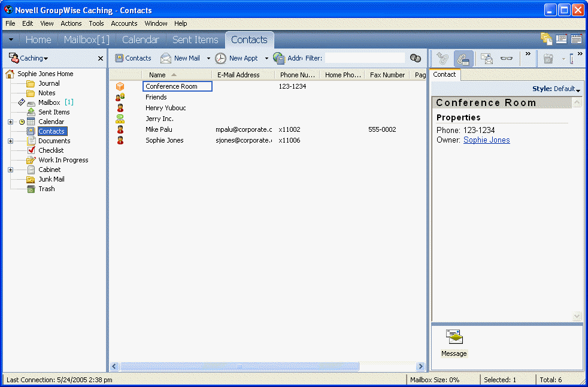The image size is (588, 387).
Task: Select Sophie Jones Home root folder
Action: click(x=46, y=74)
